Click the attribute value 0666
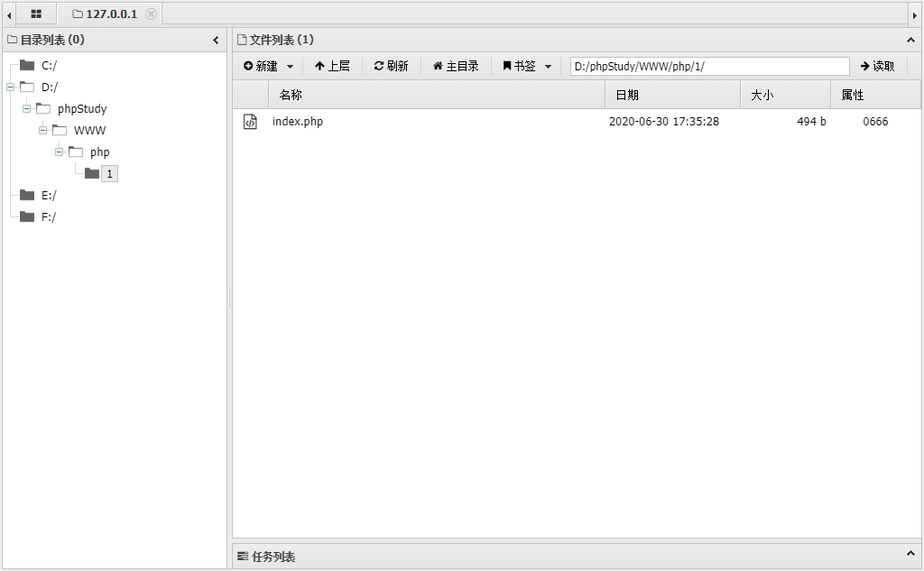The width and height of the screenshot is (924, 571). pyautogui.click(x=875, y=122)
